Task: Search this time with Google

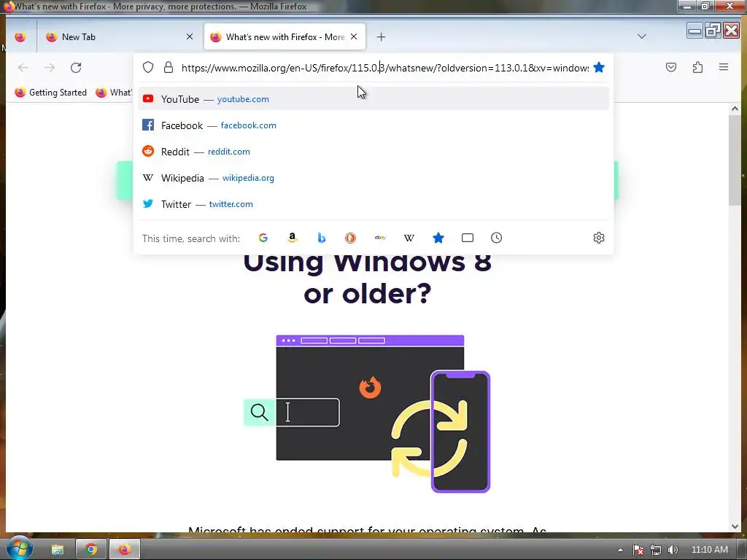Action: tap(263, 238)
